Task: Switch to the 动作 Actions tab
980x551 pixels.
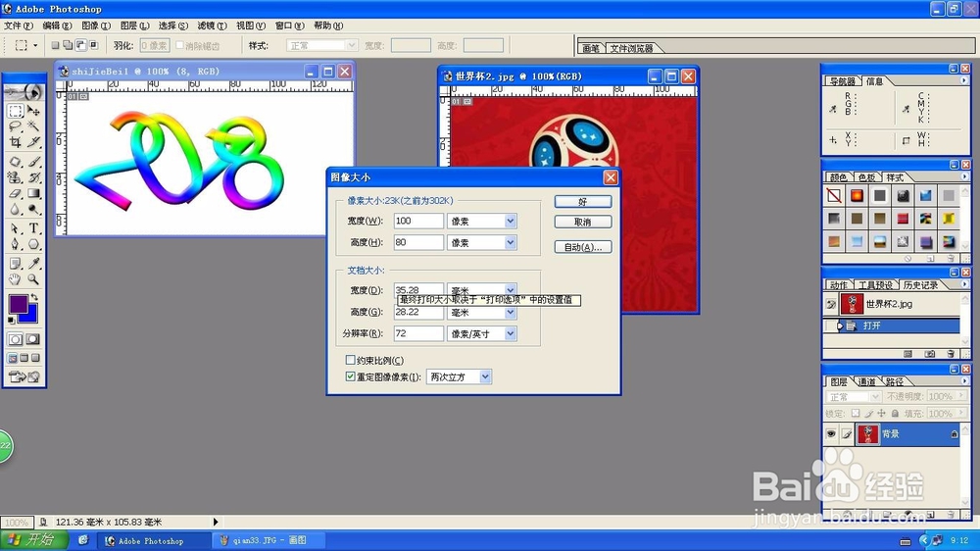Action: pos(838,285)
